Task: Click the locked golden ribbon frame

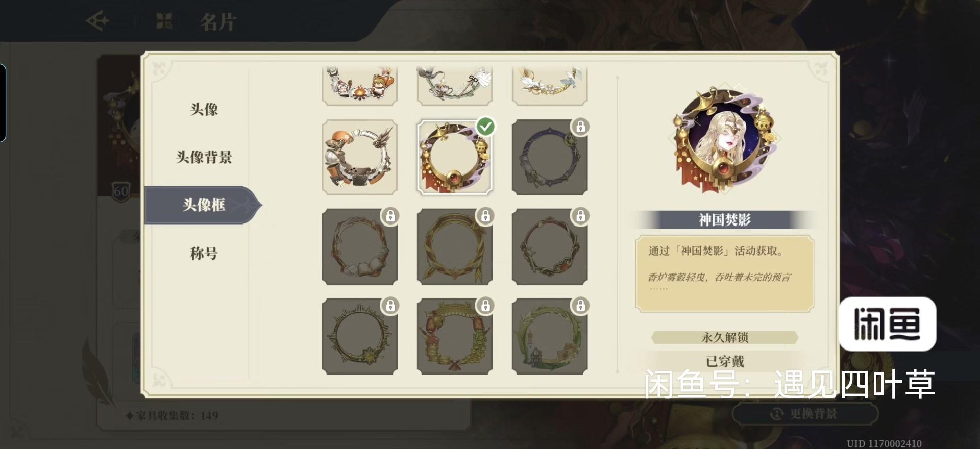Action: [455, 247]
